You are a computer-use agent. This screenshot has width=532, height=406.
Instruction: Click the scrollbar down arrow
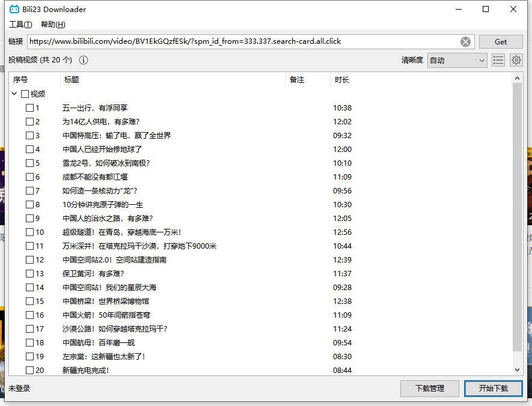[517, 370]
